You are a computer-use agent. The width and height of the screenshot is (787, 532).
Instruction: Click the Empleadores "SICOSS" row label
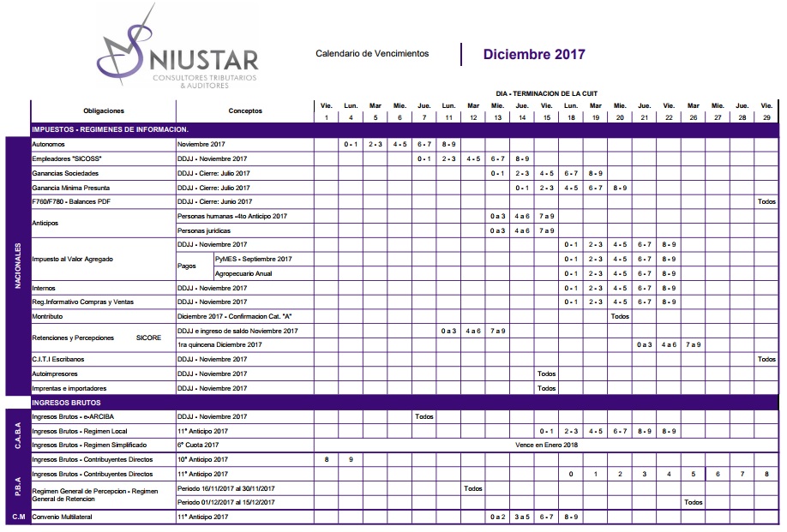coord(67,158)
